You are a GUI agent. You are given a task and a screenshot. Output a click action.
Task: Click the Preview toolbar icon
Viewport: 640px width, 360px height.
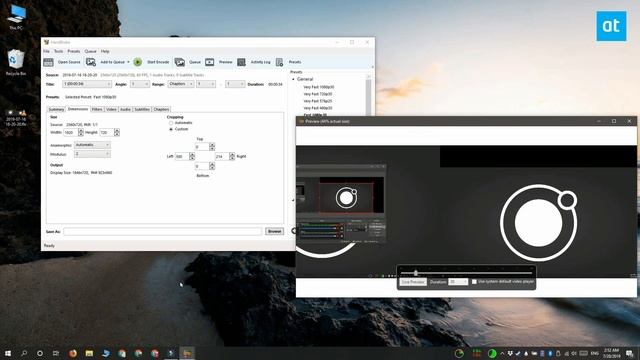tap(209, 62)
